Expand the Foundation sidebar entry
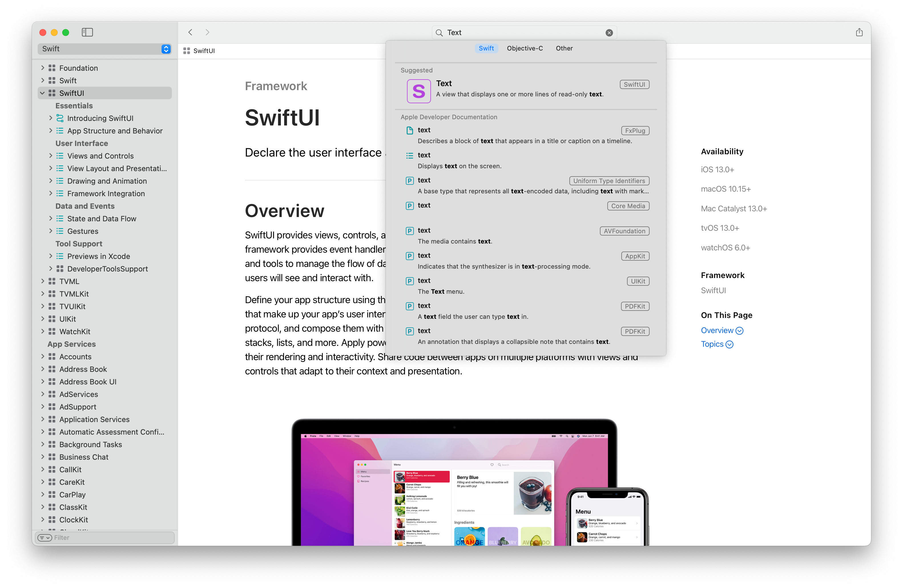This screenshot has height=588, width=903. (43, 68)
